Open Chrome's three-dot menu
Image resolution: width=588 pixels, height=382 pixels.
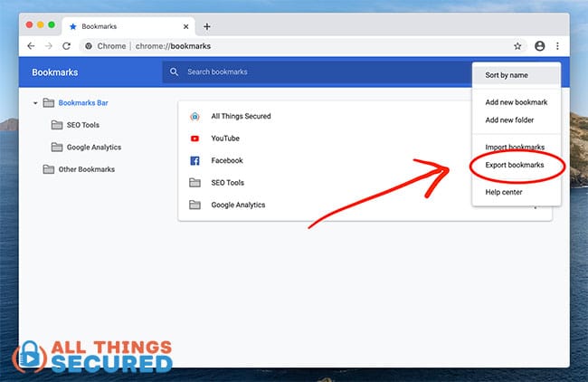coord(557,45)
